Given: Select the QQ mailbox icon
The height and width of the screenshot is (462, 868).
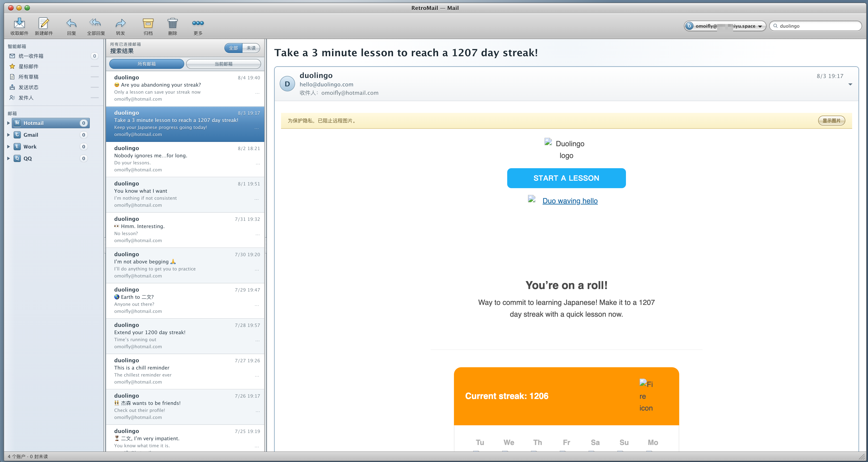Looking at the screenshot, I should click(17, 158).
